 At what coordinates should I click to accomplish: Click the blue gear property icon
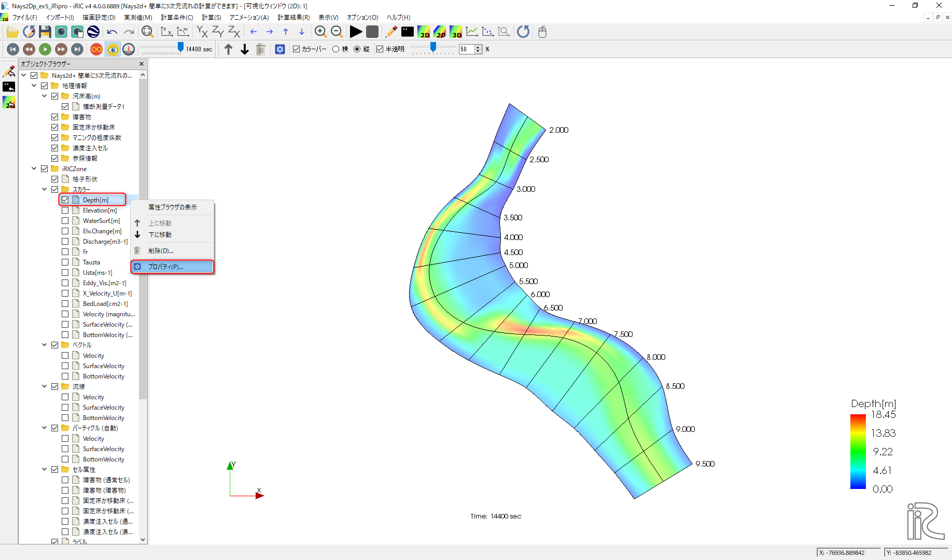280,49
